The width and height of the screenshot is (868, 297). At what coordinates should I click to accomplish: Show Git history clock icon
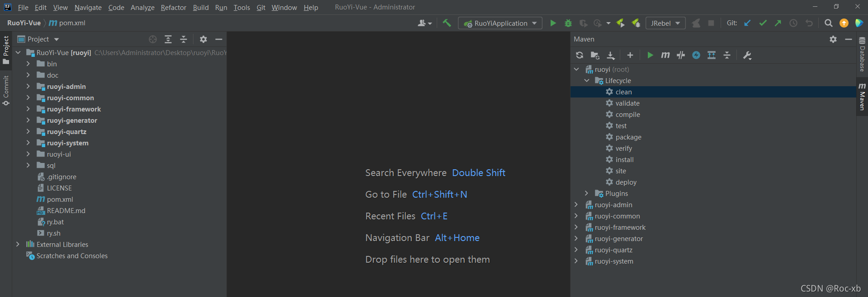793,23
